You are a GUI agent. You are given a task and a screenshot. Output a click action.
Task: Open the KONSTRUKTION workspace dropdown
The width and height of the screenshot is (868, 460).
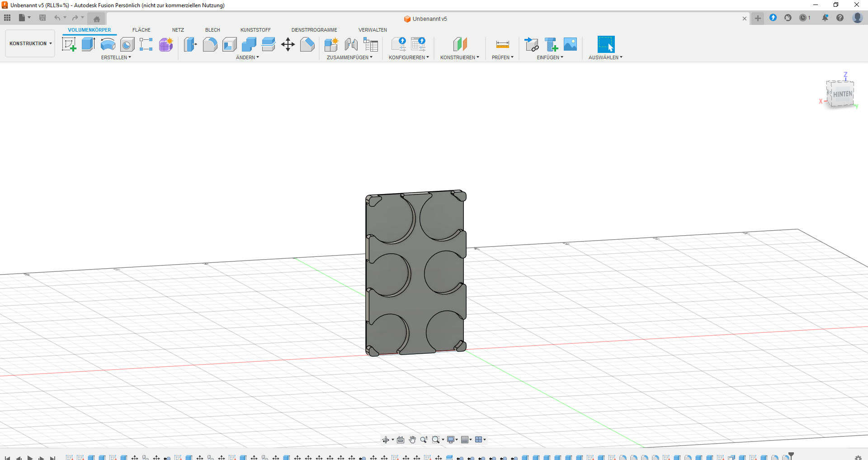[30, 43]
